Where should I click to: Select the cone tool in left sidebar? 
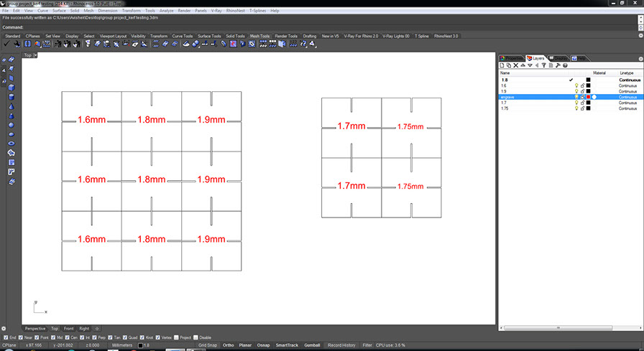pyautogui.click(x=11, y=107)
